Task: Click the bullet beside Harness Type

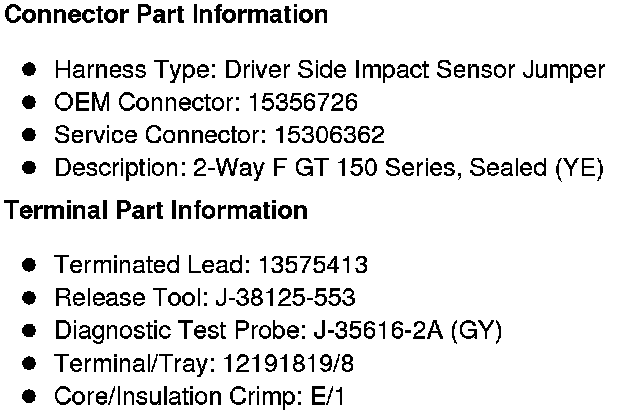Action: [30, 70]
